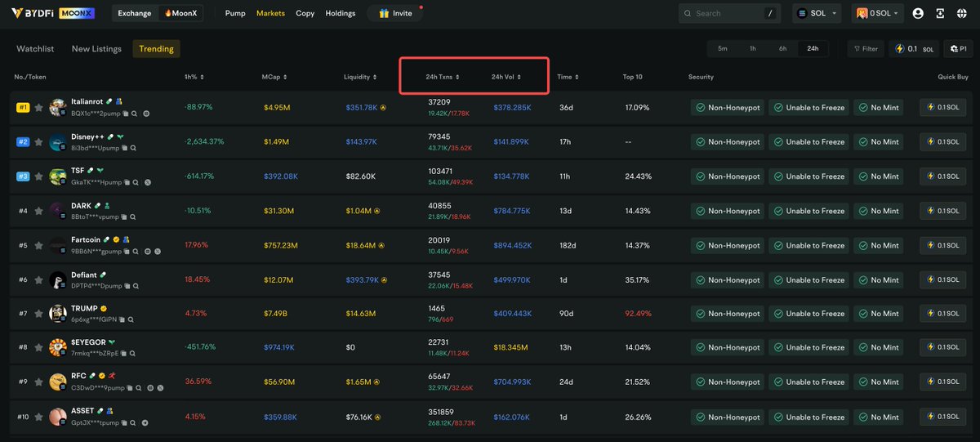The width and height of the screenshot is (980, 442).
Task: Copy TSF token address
Action: point(127,182)
